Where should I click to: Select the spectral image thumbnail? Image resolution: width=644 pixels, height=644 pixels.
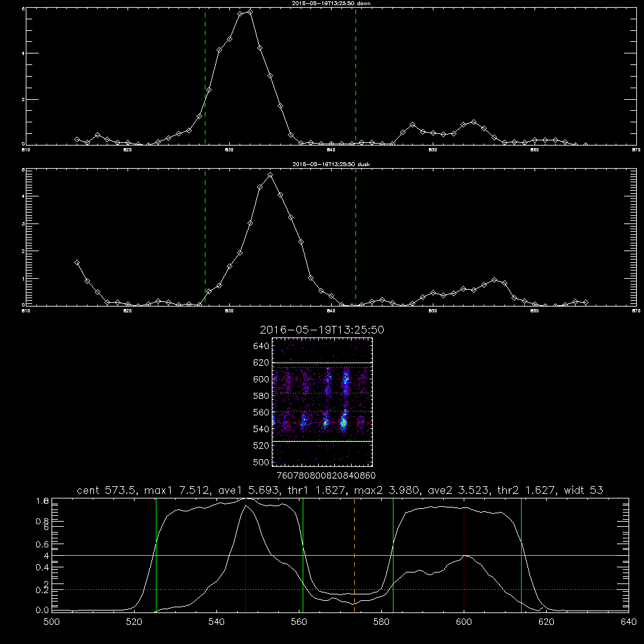pyautogui.click(x=322, y=402)
